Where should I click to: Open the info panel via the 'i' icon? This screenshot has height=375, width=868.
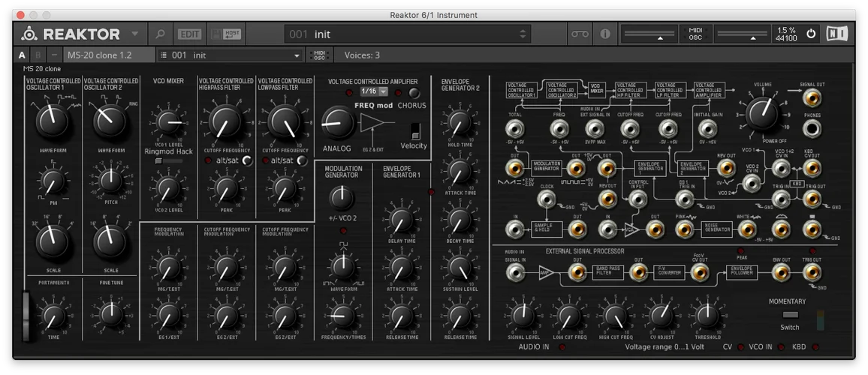604,34
